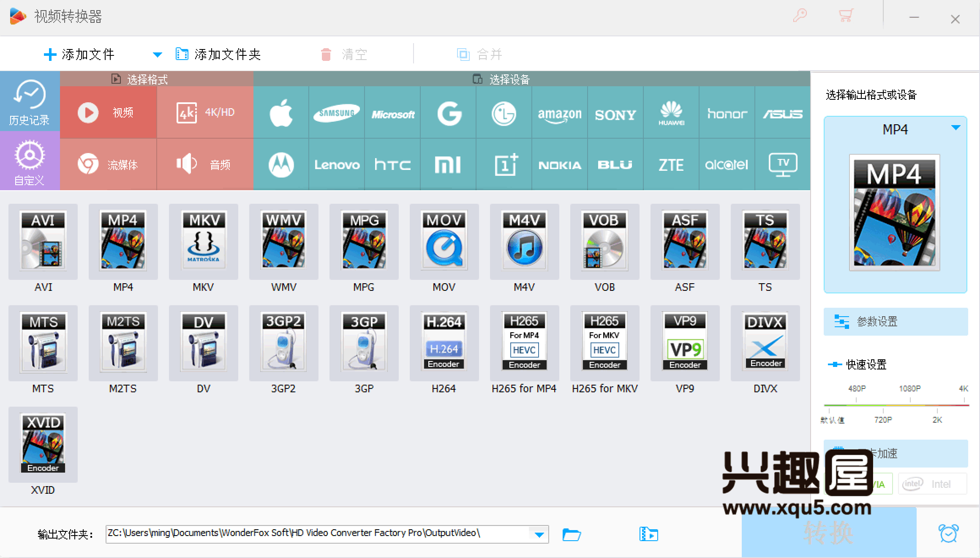
Task: Open the alarm clock scheduler icon
Action: coord(948,533)
